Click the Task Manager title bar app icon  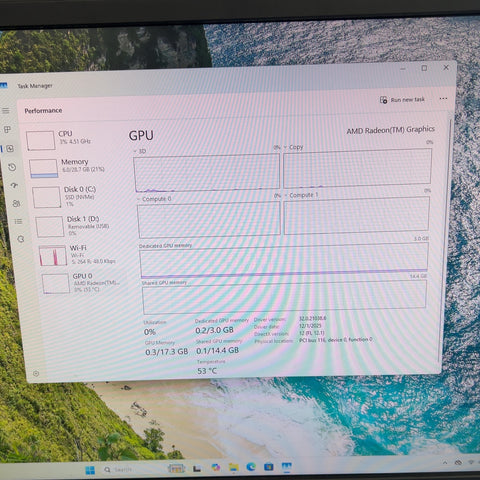(3, 86)
